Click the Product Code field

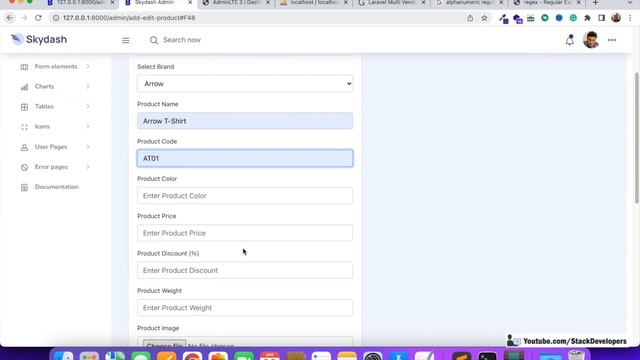(245, 158)
